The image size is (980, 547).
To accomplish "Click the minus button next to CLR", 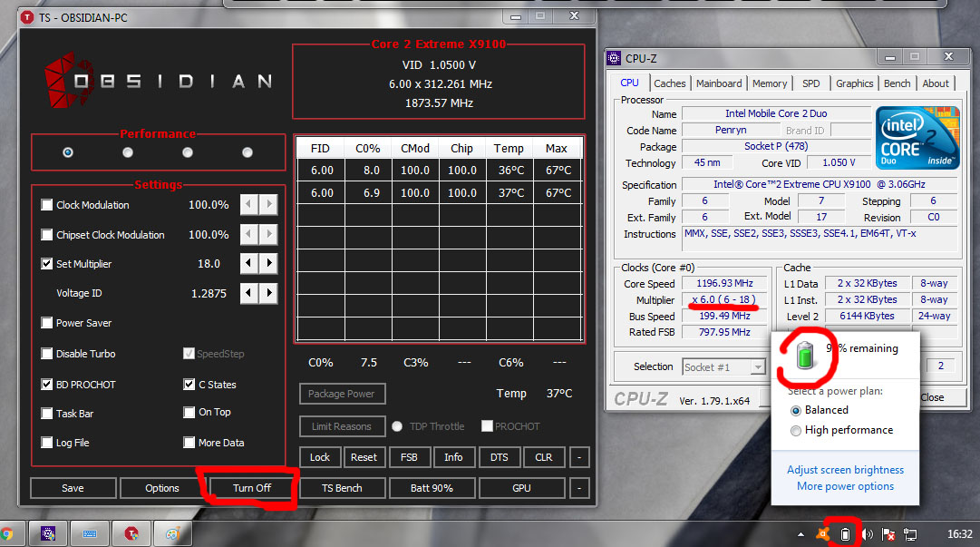I will 579,457.
